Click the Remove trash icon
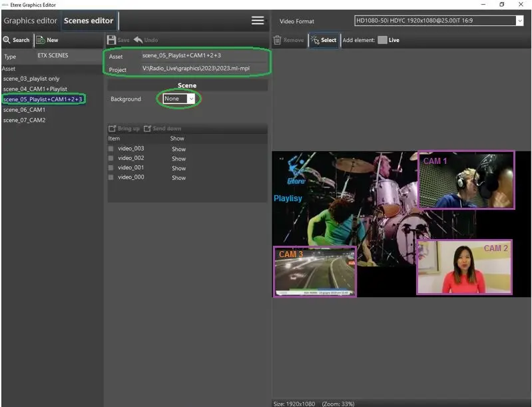The height and width of the screenshot is (407, 532). tap(278, 40)
